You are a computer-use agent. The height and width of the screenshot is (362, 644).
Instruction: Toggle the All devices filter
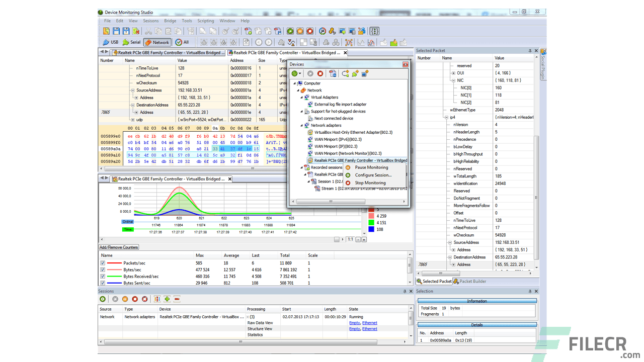point(183,42)
